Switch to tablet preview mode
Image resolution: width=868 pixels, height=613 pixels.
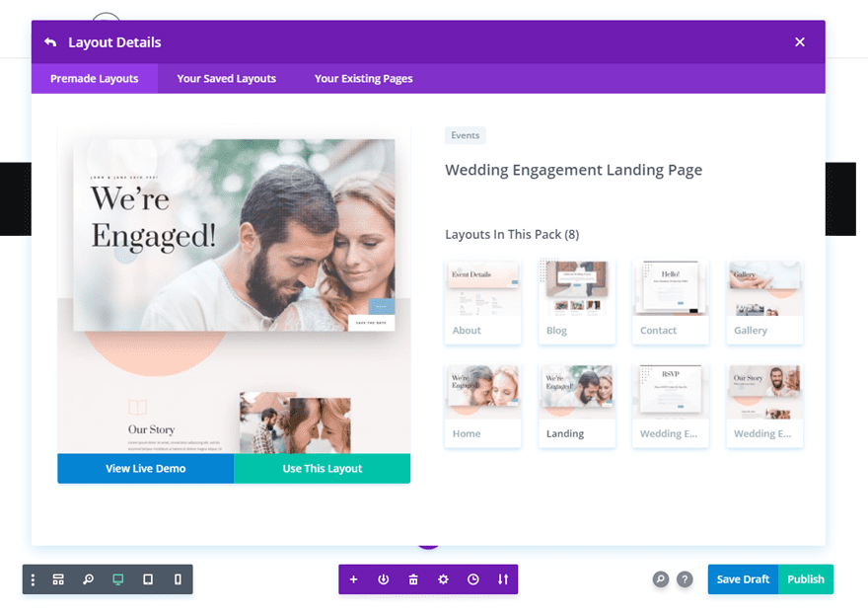coord(147,579)
